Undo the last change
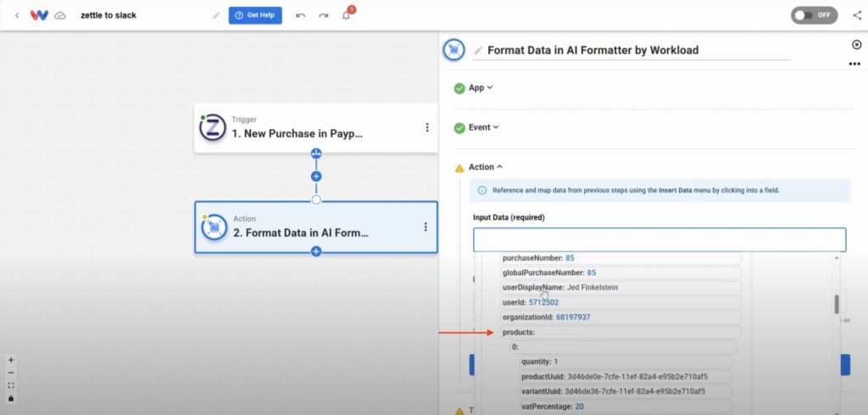The image size is (868, 415). (301, 15)
